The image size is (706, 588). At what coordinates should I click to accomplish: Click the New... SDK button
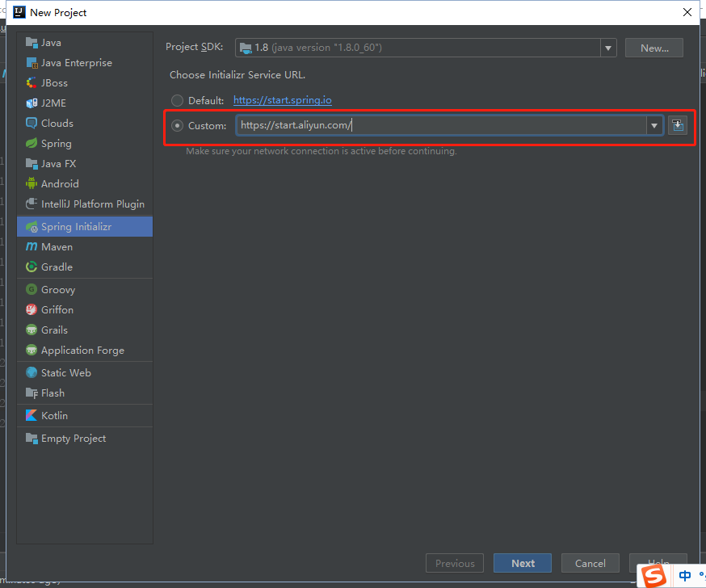pyautogui.click(x=654, y=48)
